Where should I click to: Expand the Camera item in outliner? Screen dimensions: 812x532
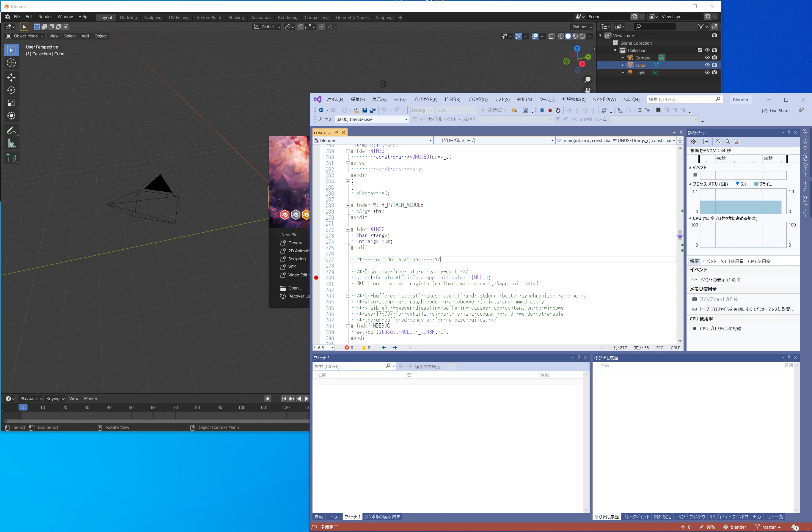(623, 58)
